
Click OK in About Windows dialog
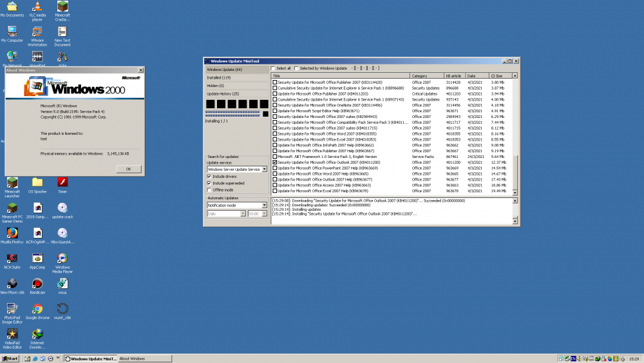(x=129, y=169)
